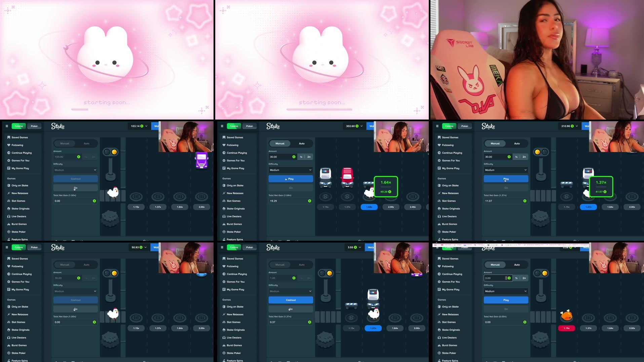Click highlighted blue 1.37x tile in 210.96 panel
Screen dimensions: 644x362
pyautogui.click(x=588, y=207)
